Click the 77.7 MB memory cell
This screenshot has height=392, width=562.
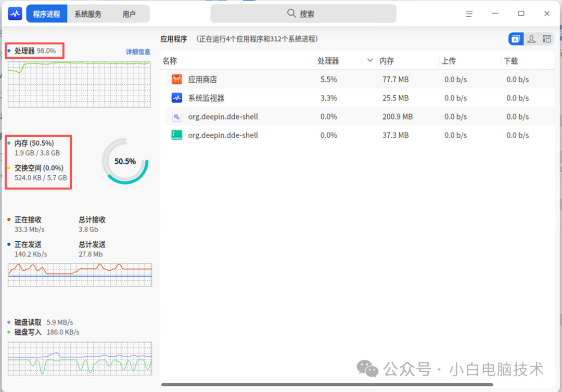coord(395,80)
